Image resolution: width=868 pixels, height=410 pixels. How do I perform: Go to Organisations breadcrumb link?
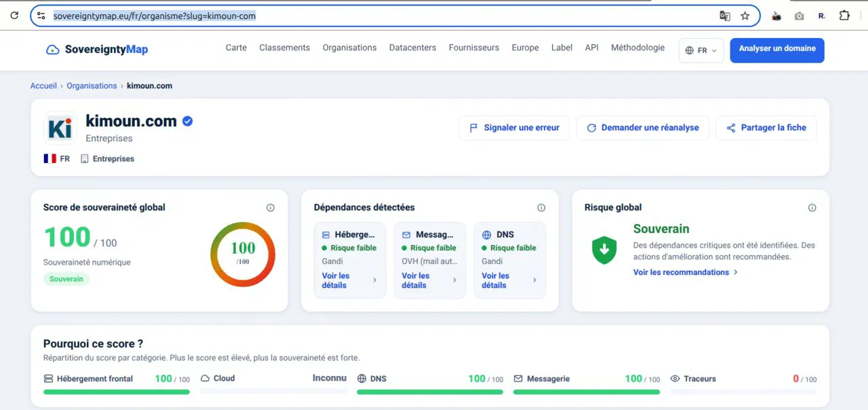coord(92,86)
